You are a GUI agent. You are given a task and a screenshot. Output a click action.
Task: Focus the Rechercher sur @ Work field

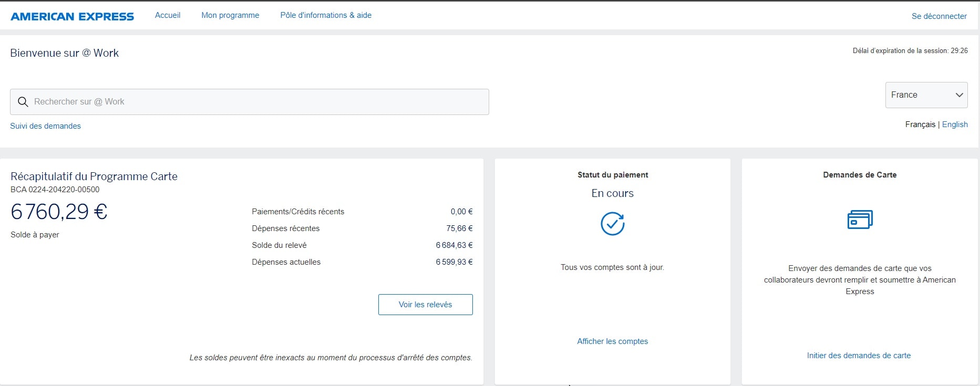click(x=257, y=102)
